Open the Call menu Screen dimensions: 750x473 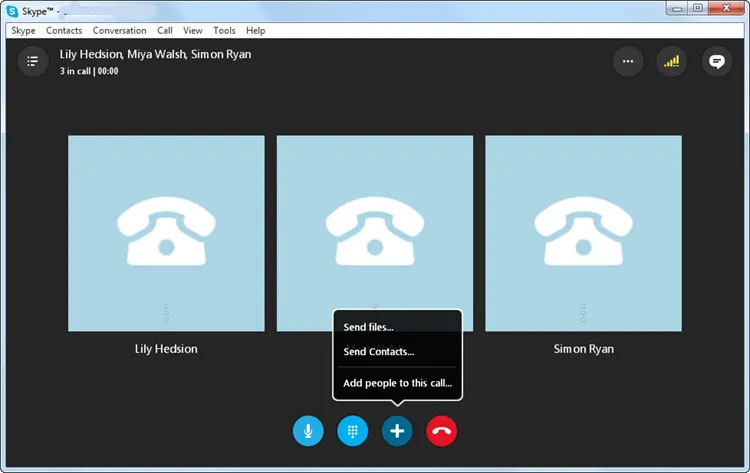pos(165,31)
